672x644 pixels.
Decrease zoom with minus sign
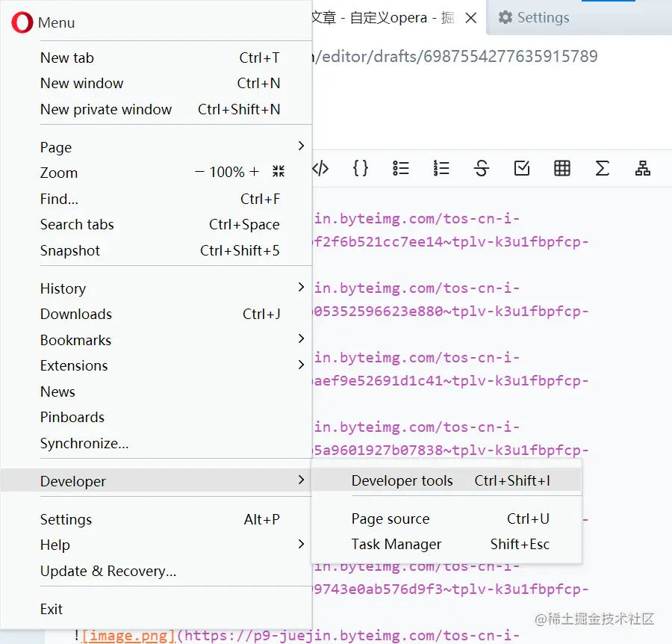coord(199,172)
